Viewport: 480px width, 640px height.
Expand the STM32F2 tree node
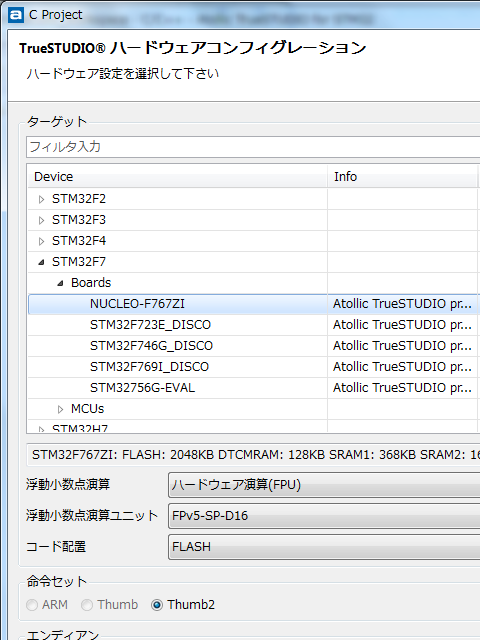click(x=41, y=199)
